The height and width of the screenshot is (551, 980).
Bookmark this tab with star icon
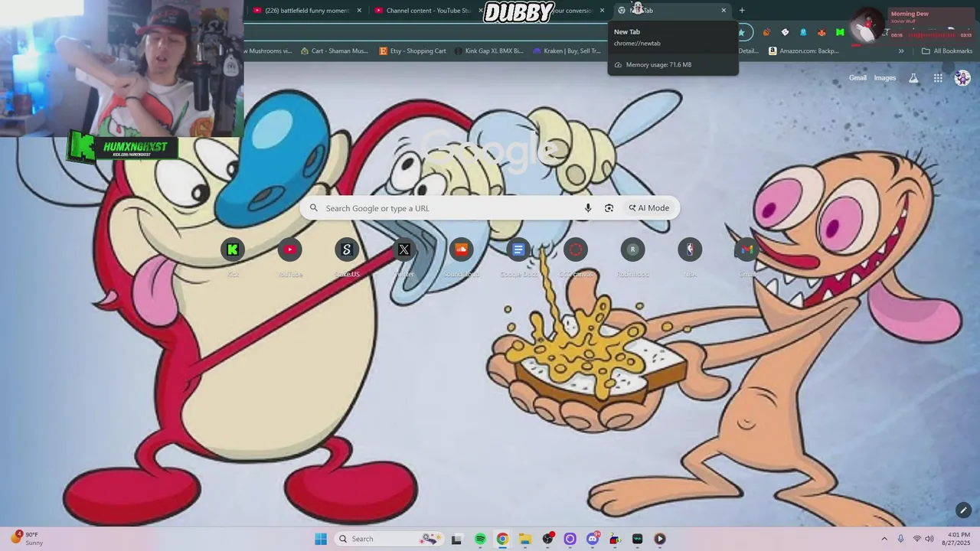[741, 32]
